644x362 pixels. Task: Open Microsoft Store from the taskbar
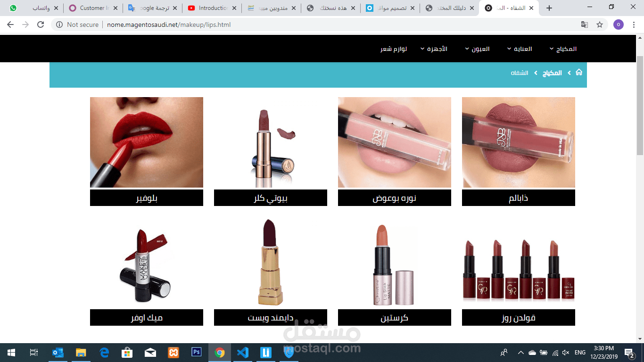coord(127,352)
